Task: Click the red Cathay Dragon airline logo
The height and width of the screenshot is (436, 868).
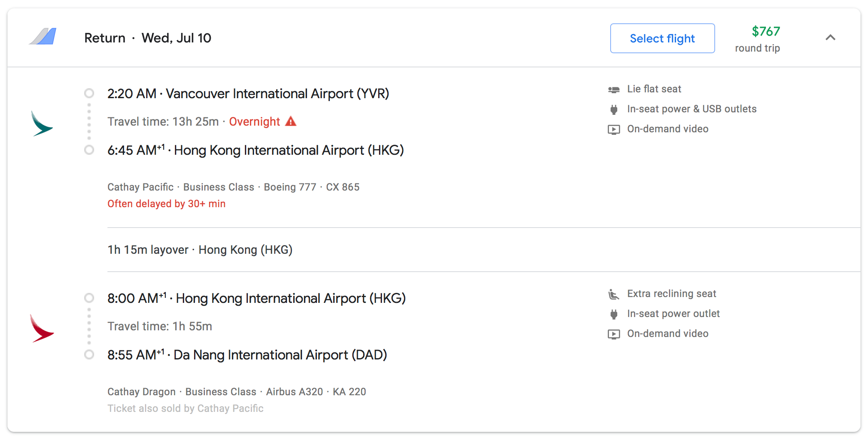Action: [42, 329]
